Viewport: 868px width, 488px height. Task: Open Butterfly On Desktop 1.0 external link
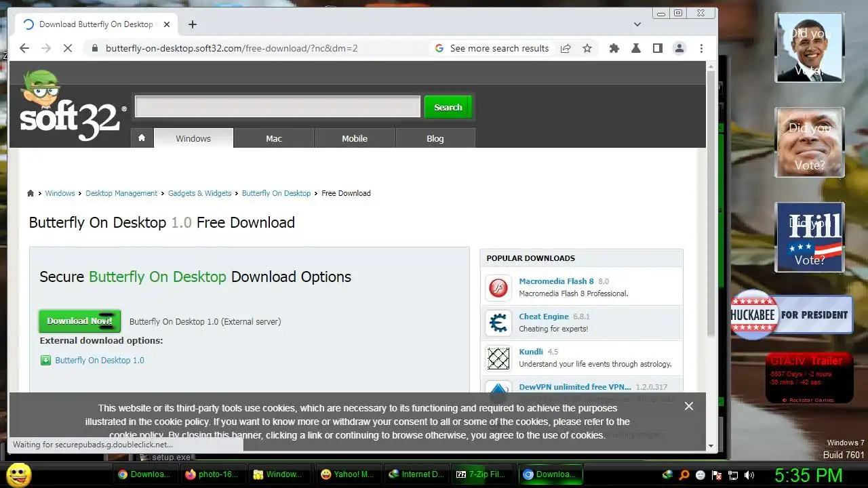click(x=100, y=361)
